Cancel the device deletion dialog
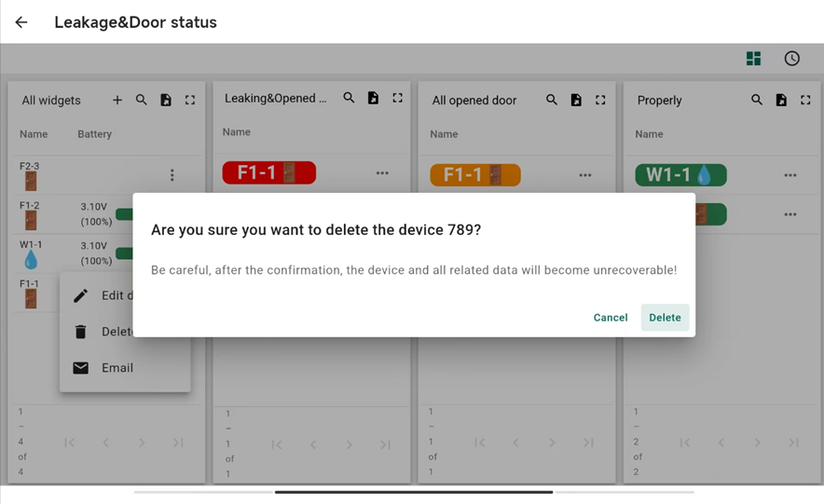Viewport: 824px width, 504px height. click(x=611, y=318)
